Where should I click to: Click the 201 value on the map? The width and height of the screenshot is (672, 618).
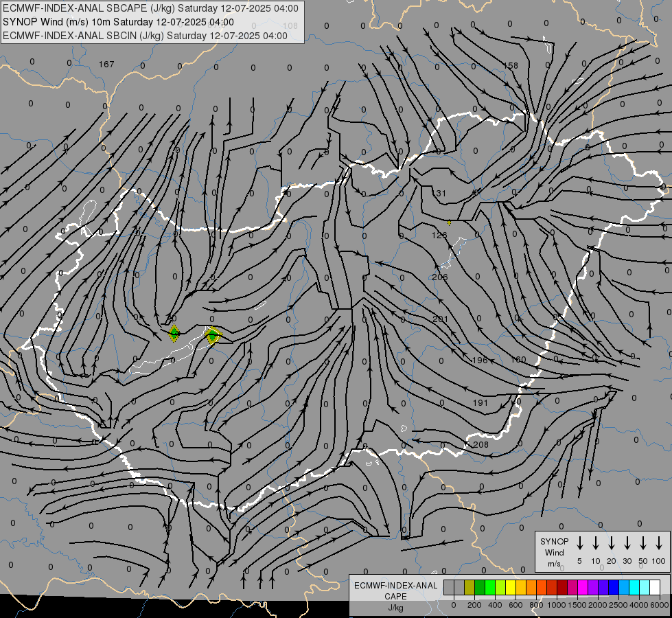(440, 319)
